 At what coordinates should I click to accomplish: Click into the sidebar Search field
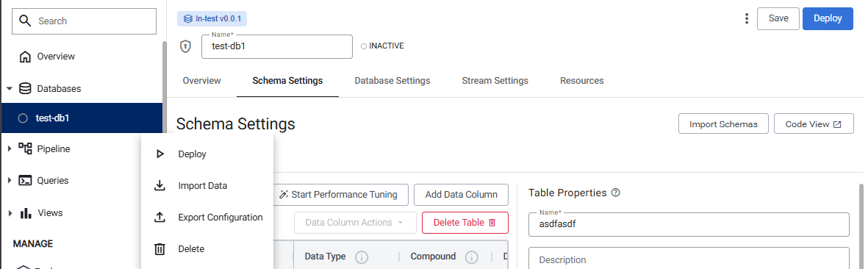84,21
